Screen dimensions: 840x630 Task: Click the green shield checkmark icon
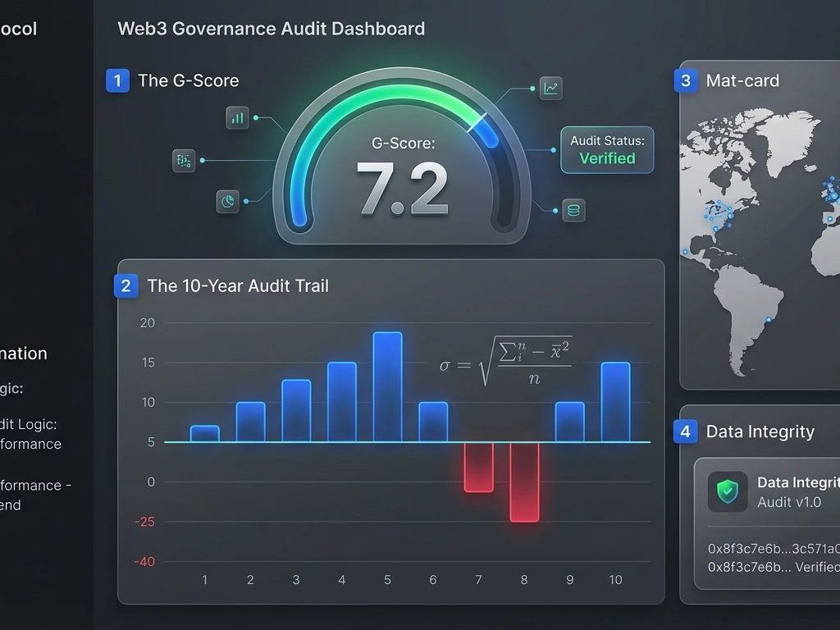[728, 491]
